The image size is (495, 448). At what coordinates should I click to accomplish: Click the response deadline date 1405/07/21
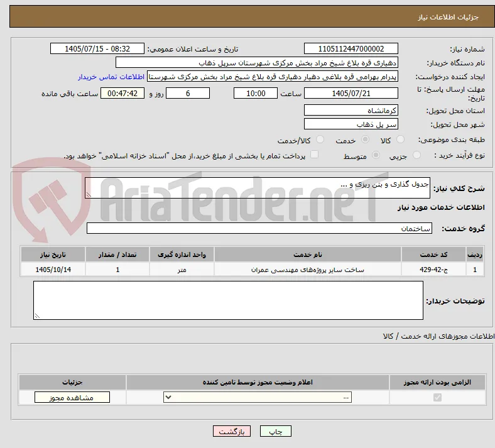(x=351, y=93)
